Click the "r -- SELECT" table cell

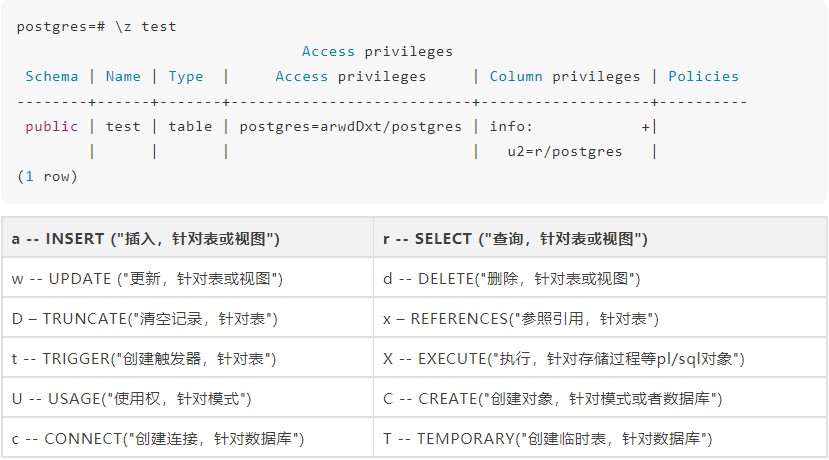click(x=515, y=239)
